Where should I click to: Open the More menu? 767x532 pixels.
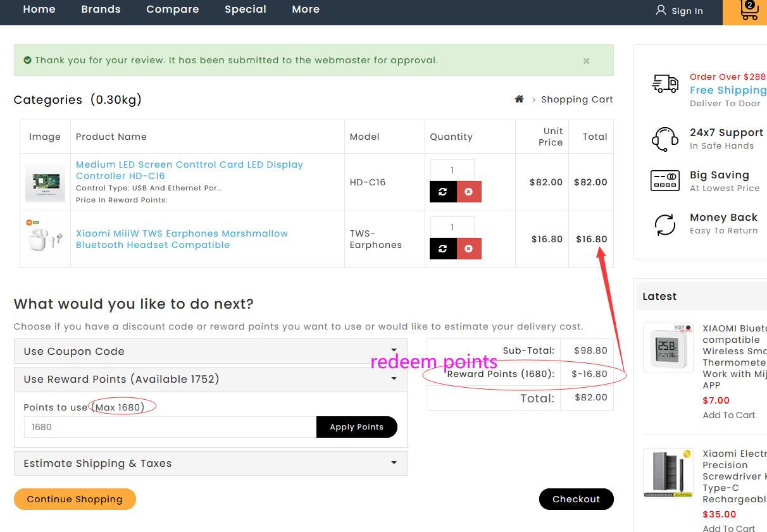click(306, 9)
